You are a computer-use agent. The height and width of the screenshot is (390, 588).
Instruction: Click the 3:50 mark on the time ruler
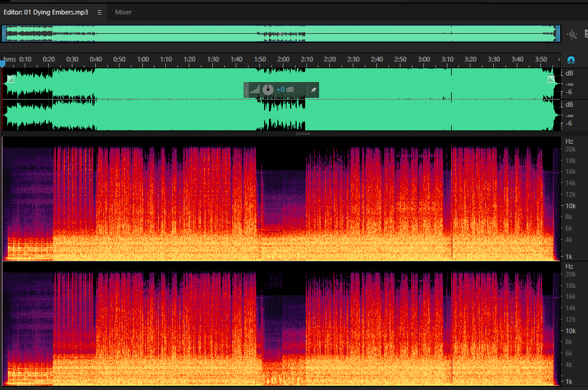coord(541,59)
